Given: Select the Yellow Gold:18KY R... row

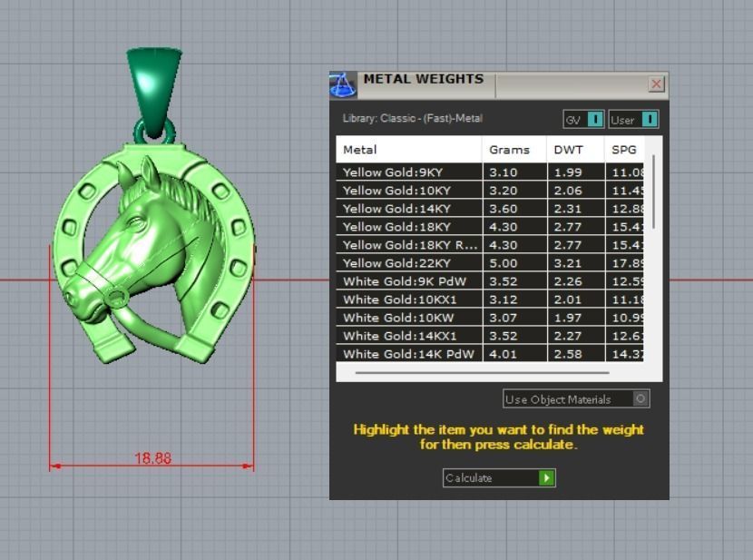Looking at the screenshot, I should click(x=490, y=245).
